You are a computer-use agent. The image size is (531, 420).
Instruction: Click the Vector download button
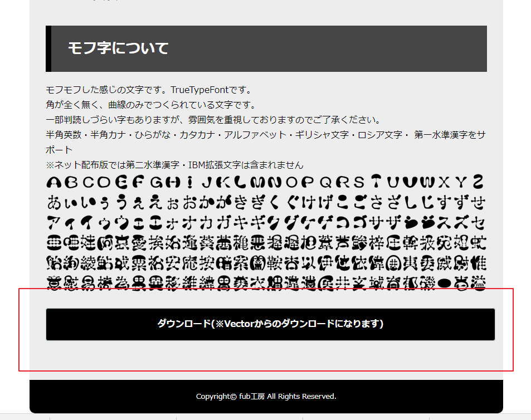pos(270,324)
